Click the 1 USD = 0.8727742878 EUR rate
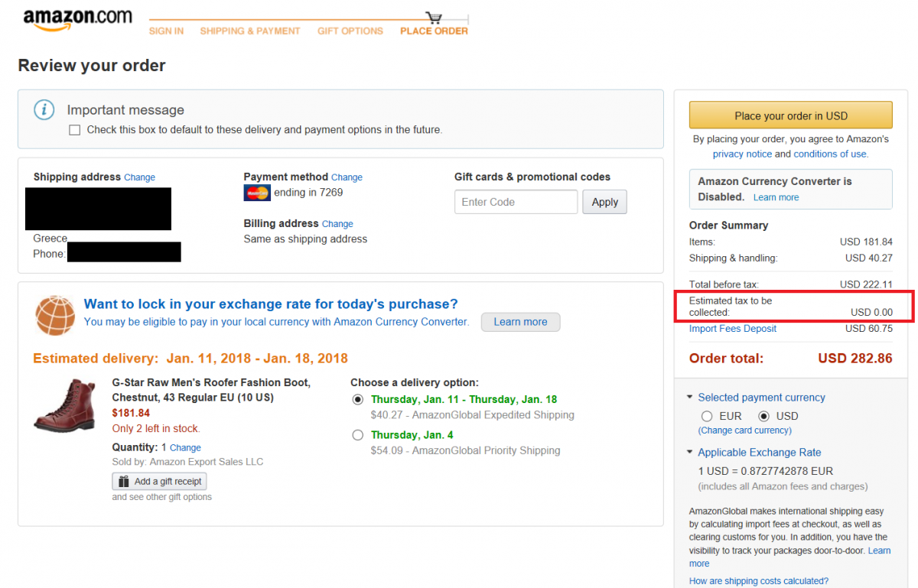The height and width of the screenshot is (588, 918). tap(765, 471)
